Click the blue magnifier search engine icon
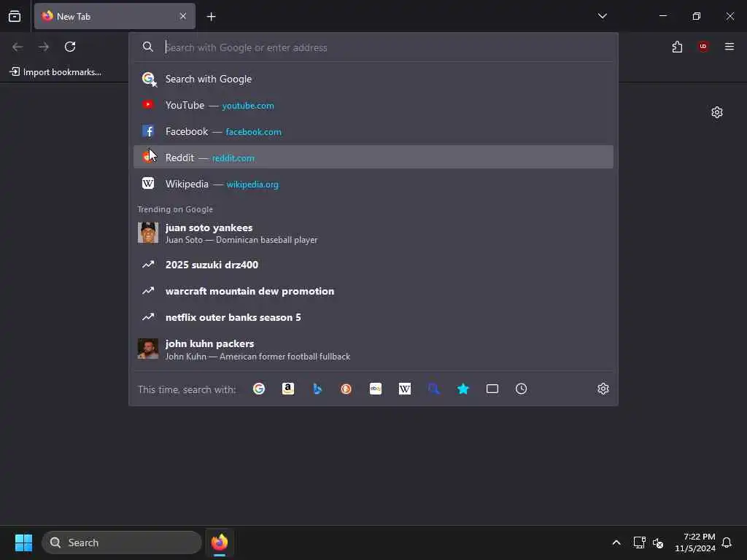Screen dimensions: 747x560 434,389
